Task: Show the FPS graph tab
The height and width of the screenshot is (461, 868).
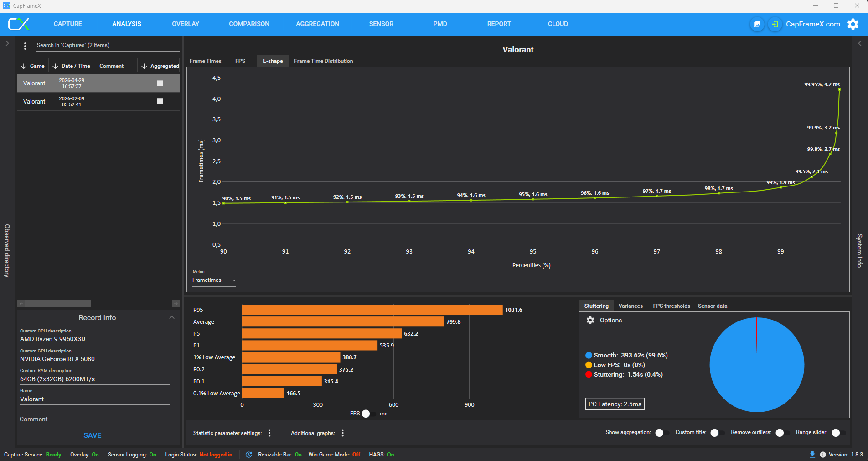Action: 240,61
